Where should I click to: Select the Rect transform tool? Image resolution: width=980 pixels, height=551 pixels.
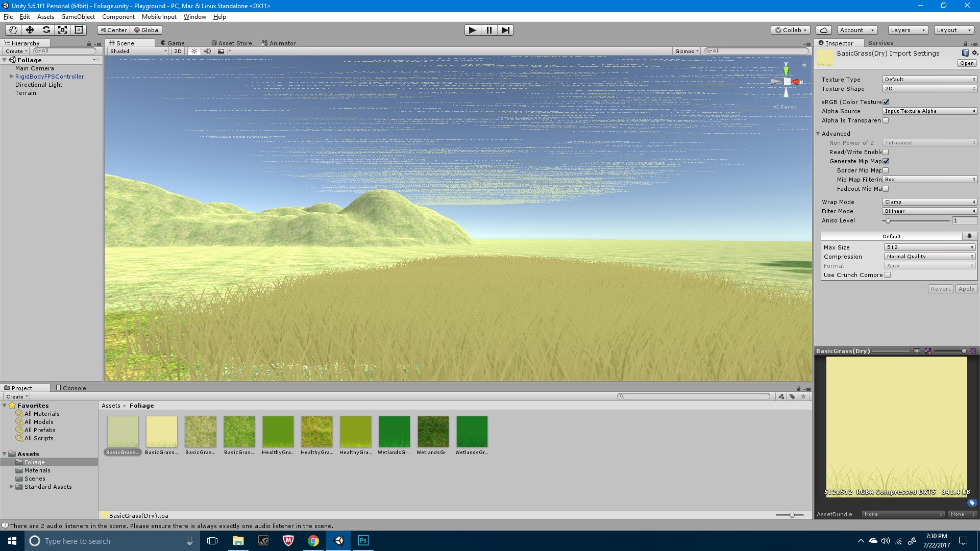point(79,30)
